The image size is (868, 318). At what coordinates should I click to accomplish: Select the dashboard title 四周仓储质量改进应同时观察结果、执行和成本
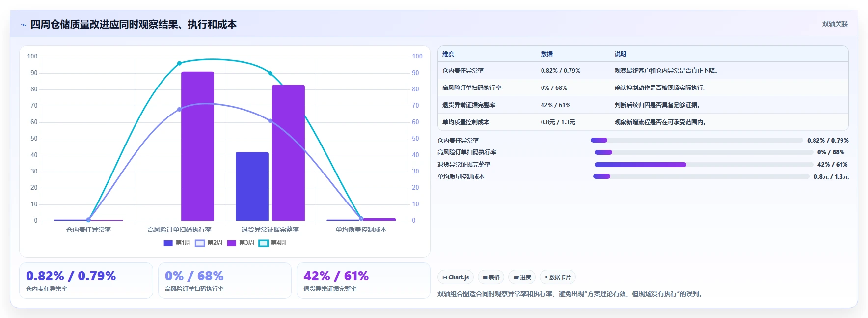click(134, 24)
